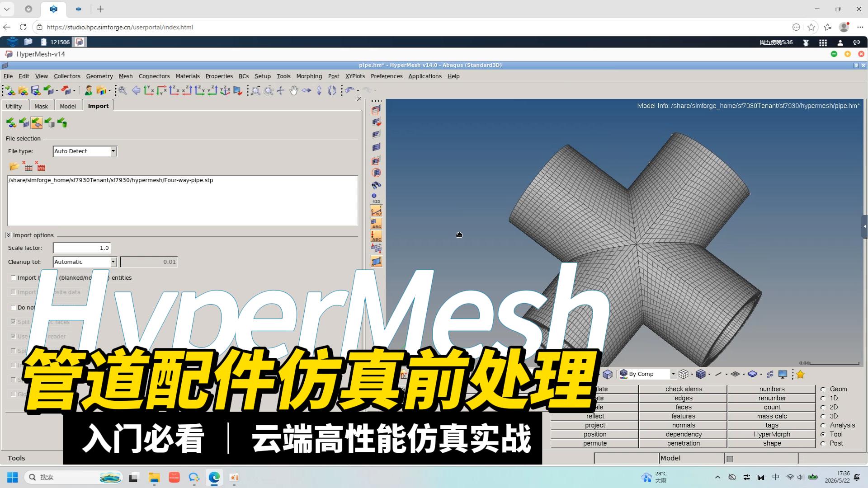Select Import Solver Deck icon in Import tab
This screenshot has width=868, height=488.
[x=24, y=123]
